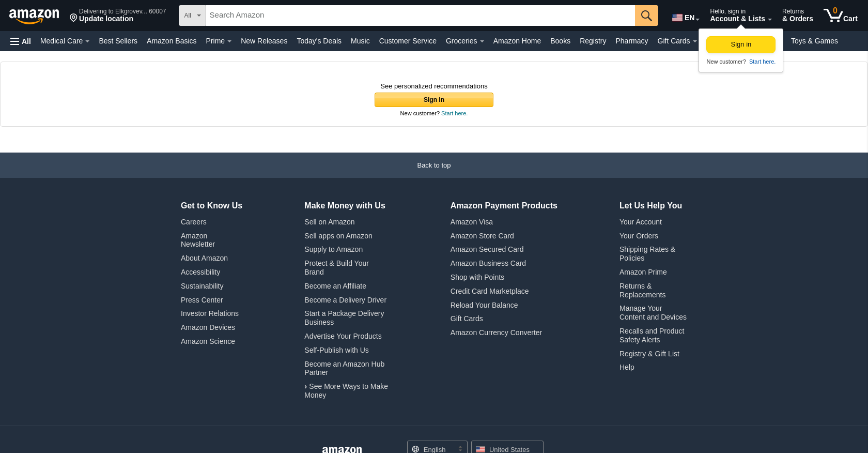Open Your Account footer link
Viewport: 868px width, 453px height.
(641, 222)
